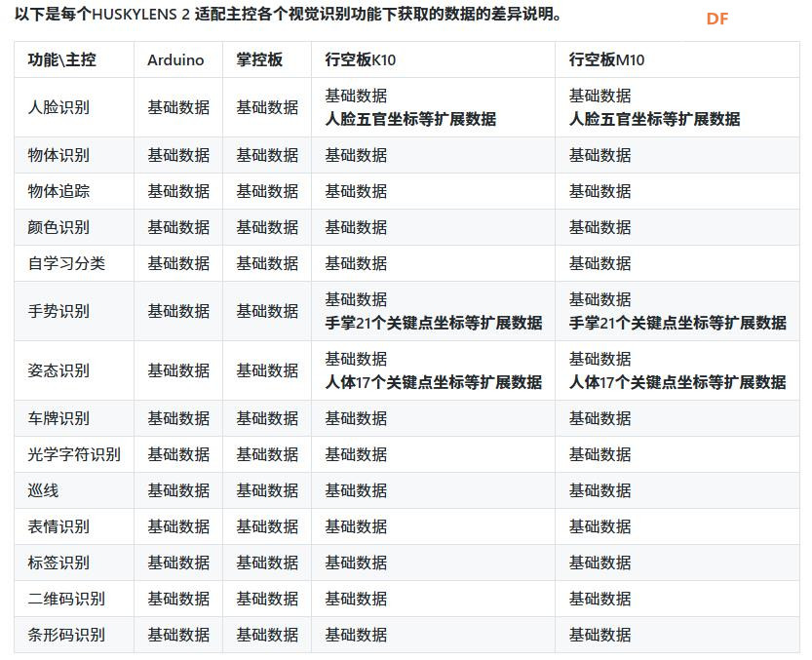Click the 行空板M10 column header
812x660 pixels.
click(606, 59)
